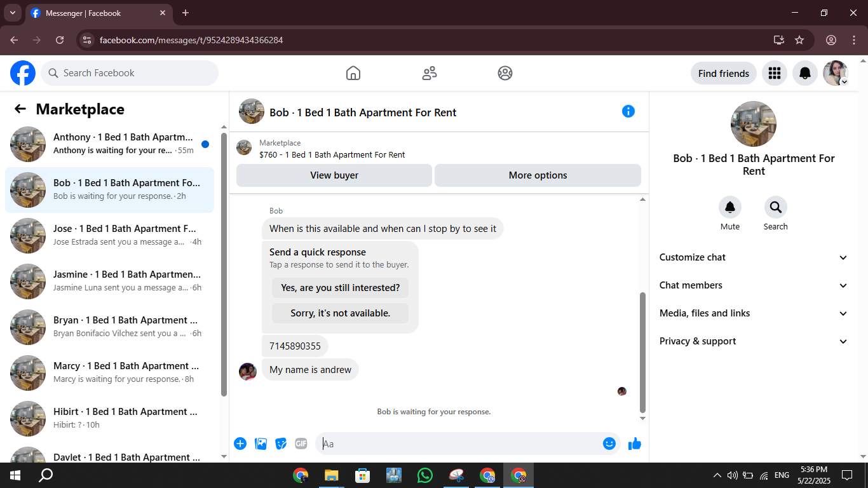Open Bryan's apartment conversation
Viewport: 868px width, 488px height.
(x=109, y=327)
